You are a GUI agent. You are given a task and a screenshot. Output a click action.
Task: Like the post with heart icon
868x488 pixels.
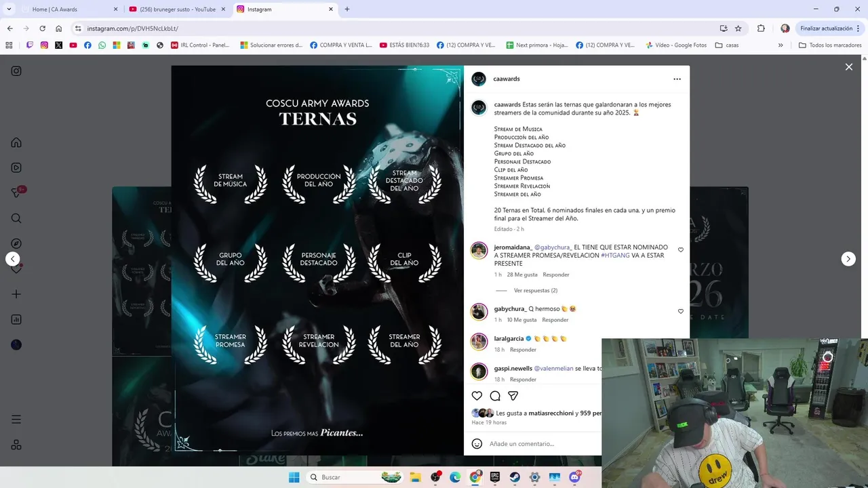tap(477, 396)
